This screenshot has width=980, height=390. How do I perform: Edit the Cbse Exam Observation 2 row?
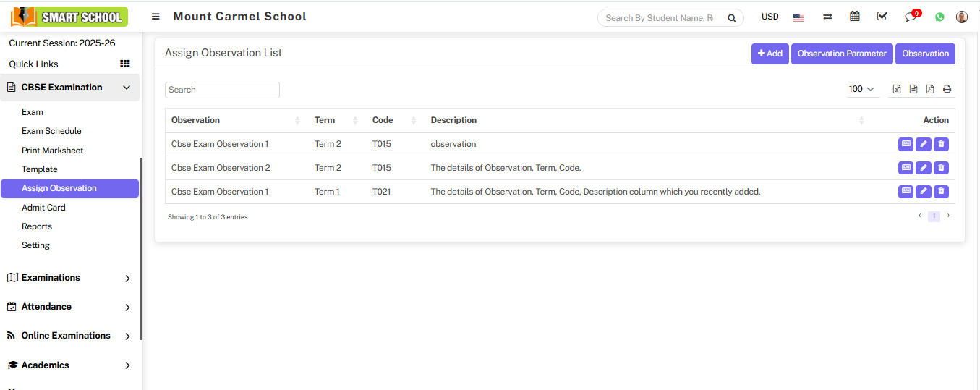click(924, 168)
